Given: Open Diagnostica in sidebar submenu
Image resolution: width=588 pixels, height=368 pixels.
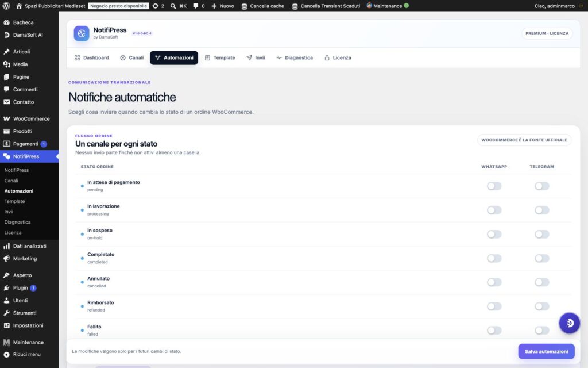Looking at the screenshot, I should pos(17,222).
